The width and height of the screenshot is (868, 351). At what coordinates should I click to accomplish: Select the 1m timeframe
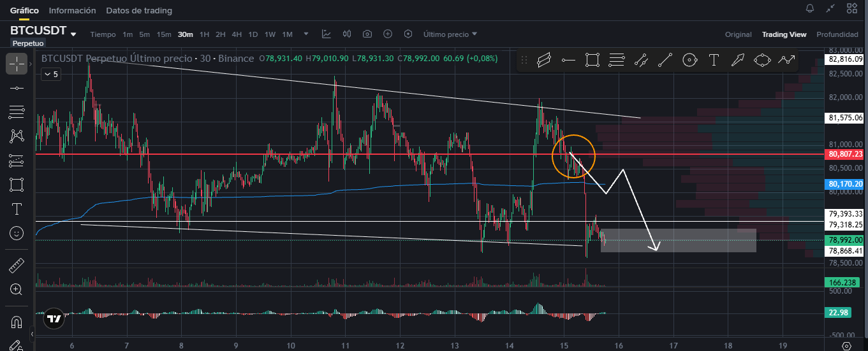point(128,34)
